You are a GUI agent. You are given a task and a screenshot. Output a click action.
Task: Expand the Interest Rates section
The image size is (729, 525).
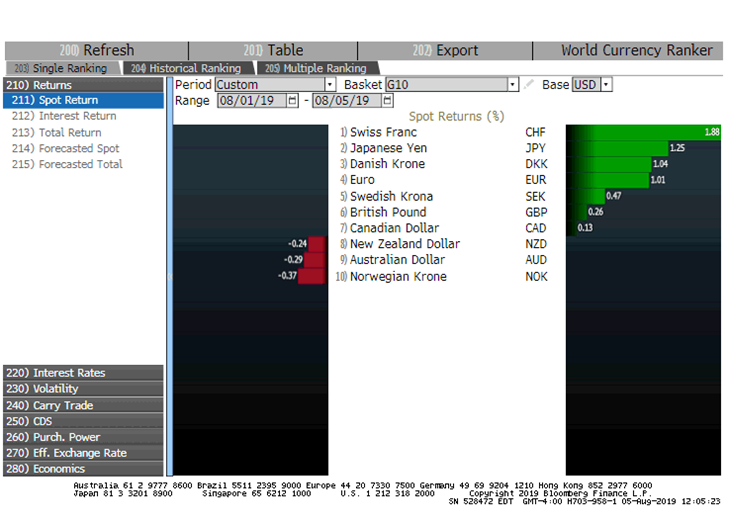(82, 373)
